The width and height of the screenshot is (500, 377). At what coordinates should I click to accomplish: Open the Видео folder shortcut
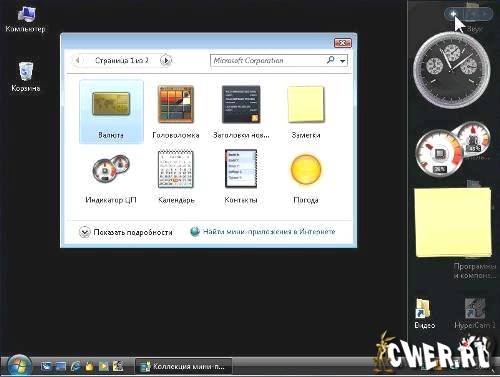point(424,313)
